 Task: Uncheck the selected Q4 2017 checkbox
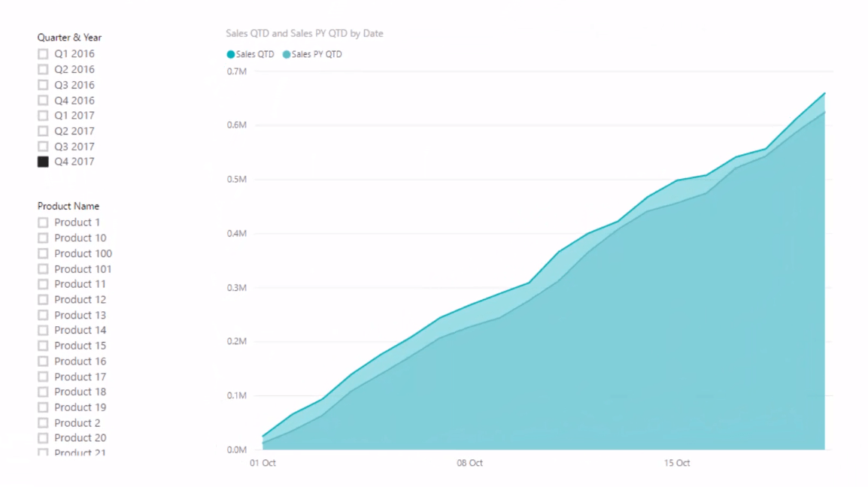(43, 162)
